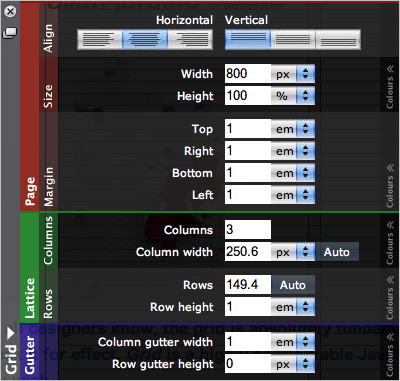Click the Column width input field
This screenshot has width=400, height=381.
[x=248, y=252]
